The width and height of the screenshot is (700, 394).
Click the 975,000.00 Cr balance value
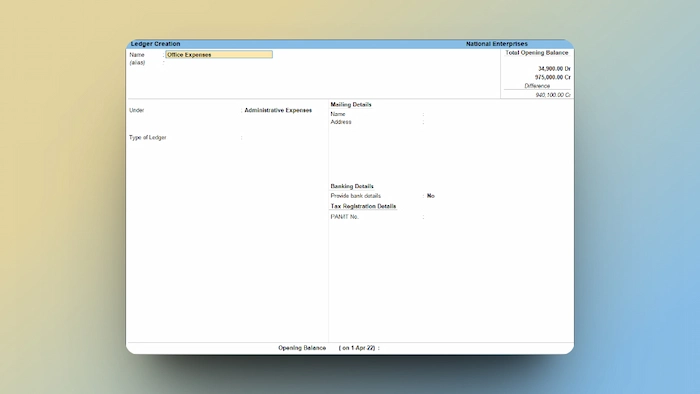[553, 77]
